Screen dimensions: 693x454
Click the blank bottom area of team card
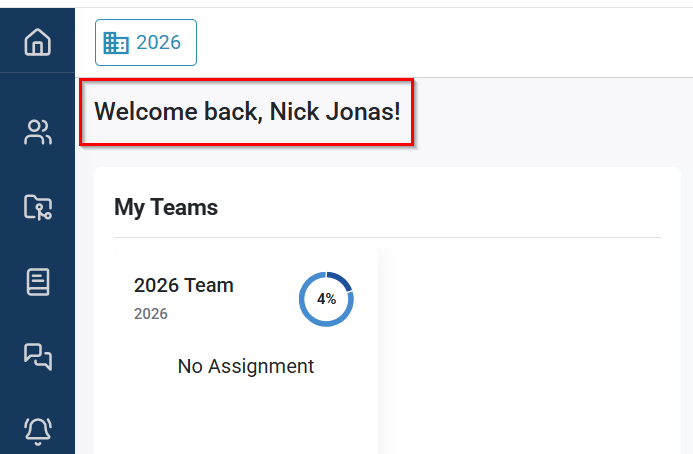[236, 420]
